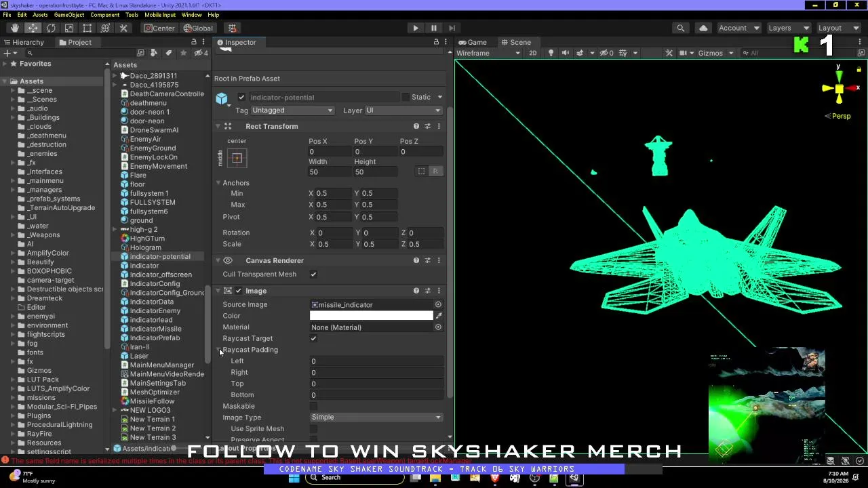Open the Window menu
The image size is (868, 488).
(x=191, y=15)
